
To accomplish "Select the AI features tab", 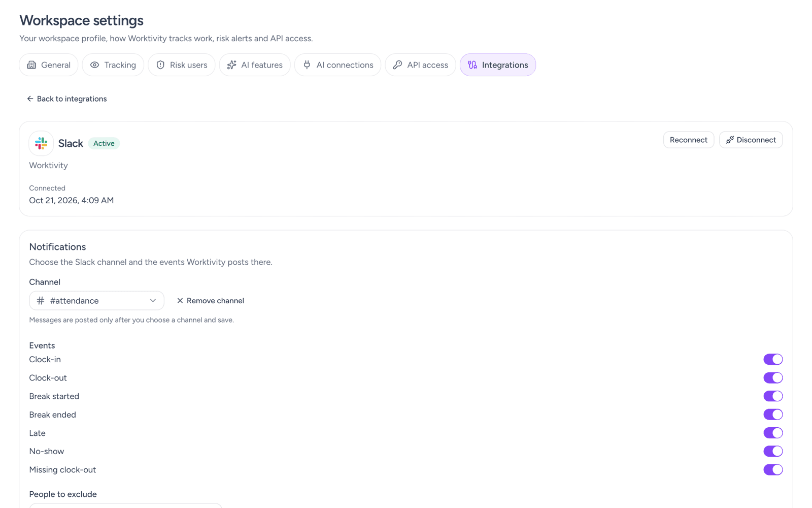I will point(255,65).
